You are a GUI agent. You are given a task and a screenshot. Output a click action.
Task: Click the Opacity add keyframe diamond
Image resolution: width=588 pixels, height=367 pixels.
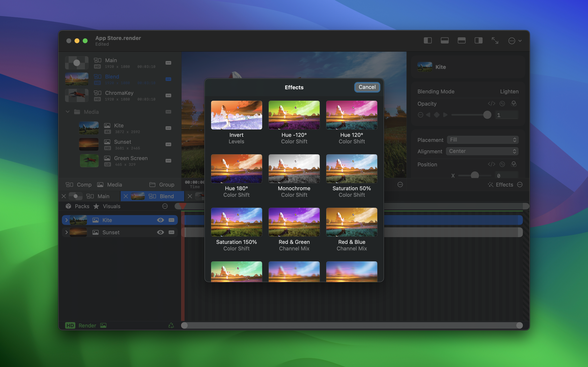point(437,115)
